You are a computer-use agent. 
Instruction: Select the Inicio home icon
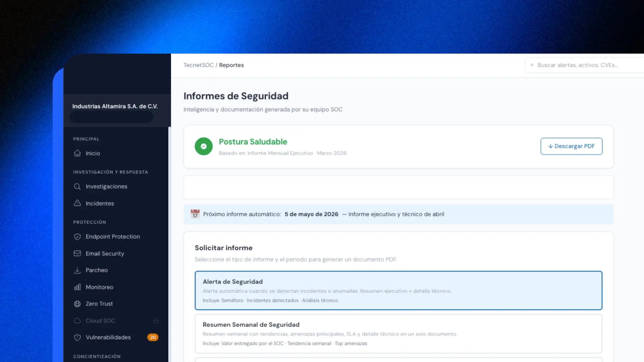pyautogui.click(x=77, y=153)
